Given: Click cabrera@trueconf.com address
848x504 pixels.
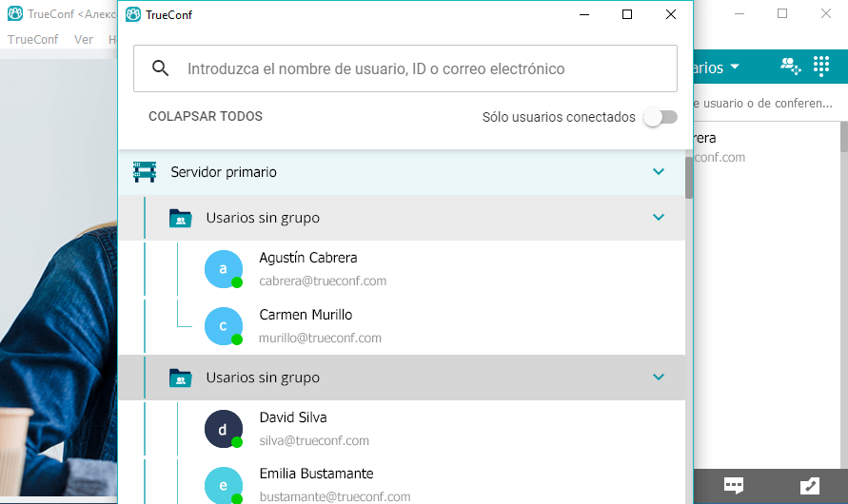Looking at the screenshot, I should coord(323,281).
